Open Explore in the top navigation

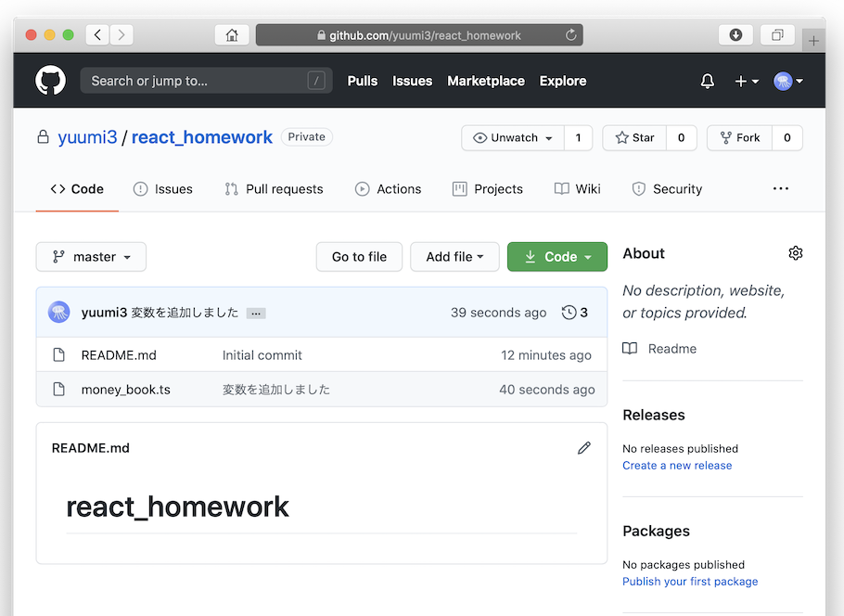tap(563, 81)
